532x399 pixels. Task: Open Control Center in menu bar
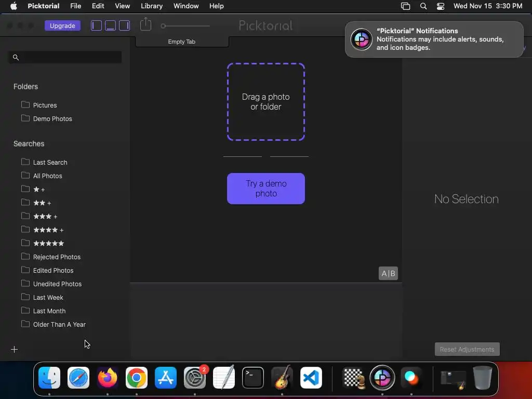[x=441, y=6]
